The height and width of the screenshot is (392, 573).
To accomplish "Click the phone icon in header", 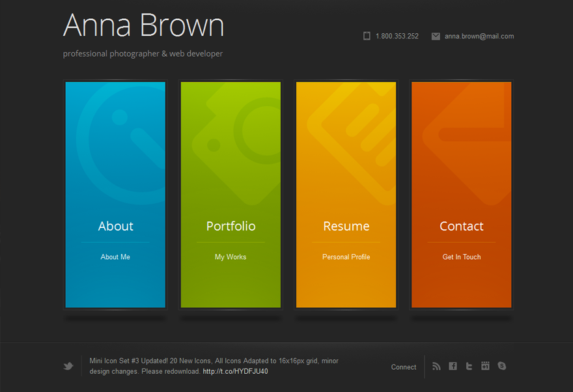I will [367, 36].
